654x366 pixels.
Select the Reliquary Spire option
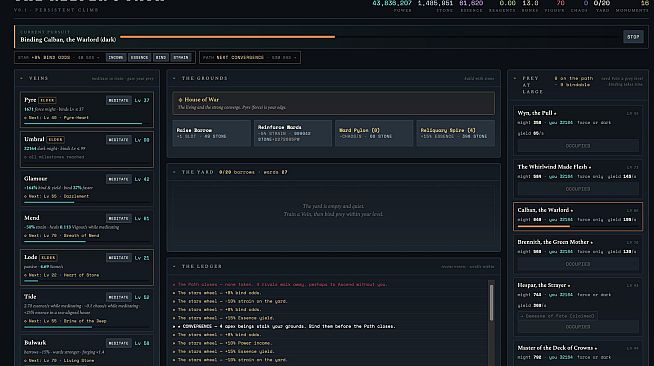pyautogui.click(x=455, y=133)
